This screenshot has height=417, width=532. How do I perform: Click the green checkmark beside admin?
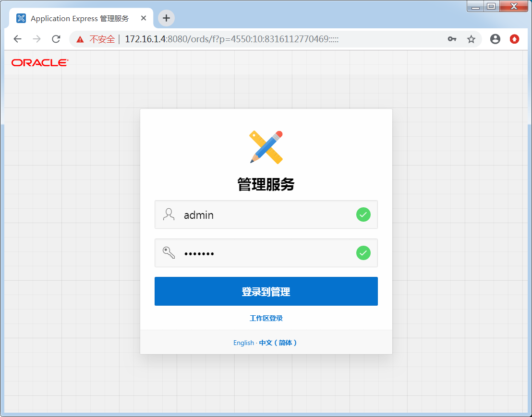[x=363, y=214]
